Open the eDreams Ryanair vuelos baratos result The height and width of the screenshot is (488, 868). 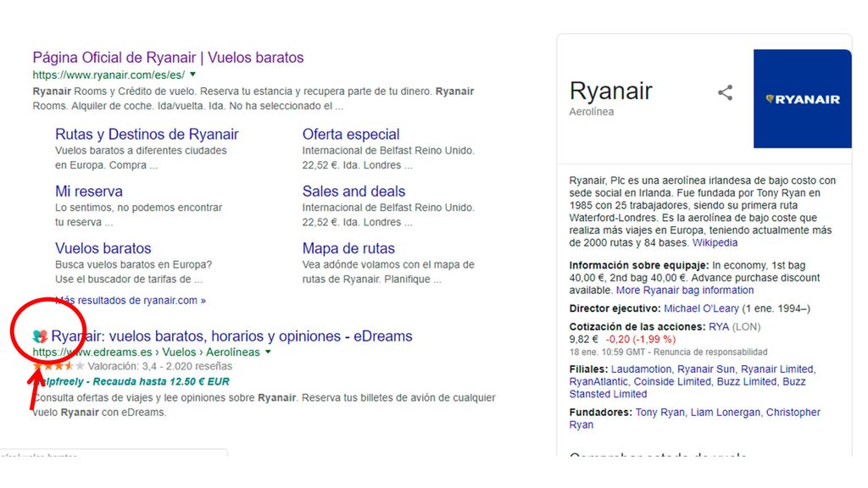tap(231, 336)
